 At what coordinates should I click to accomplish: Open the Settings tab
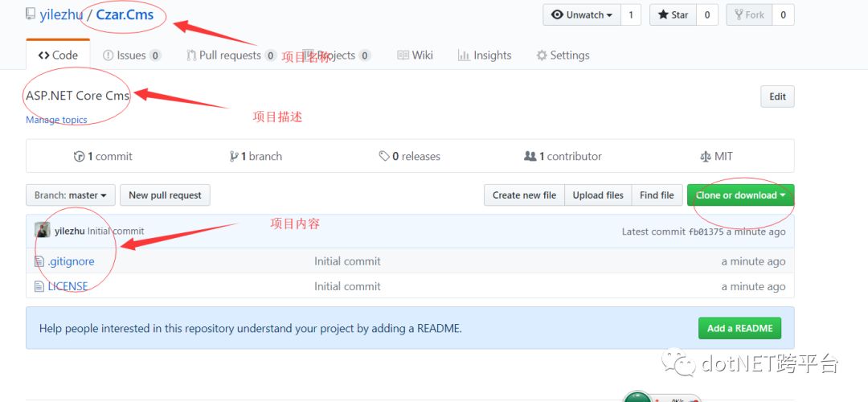coord(563,55)
